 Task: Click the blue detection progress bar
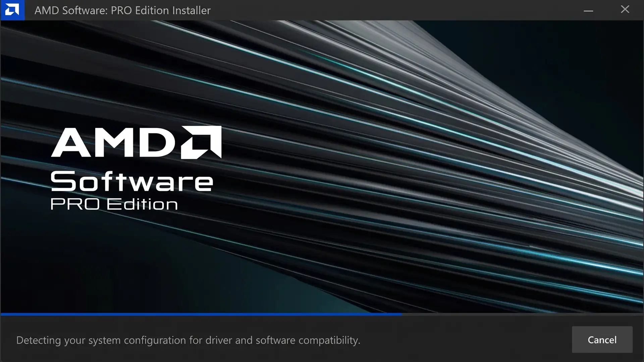click(201, 314)
